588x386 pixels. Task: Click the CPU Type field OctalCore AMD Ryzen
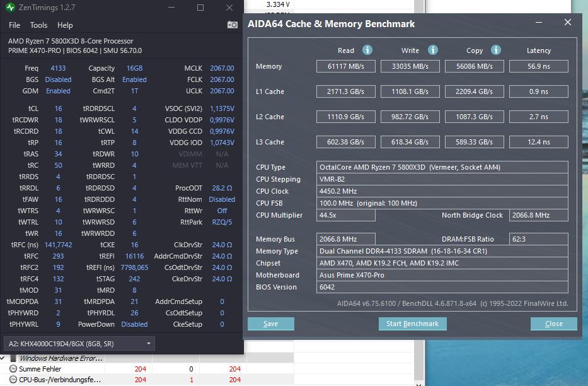442,167
